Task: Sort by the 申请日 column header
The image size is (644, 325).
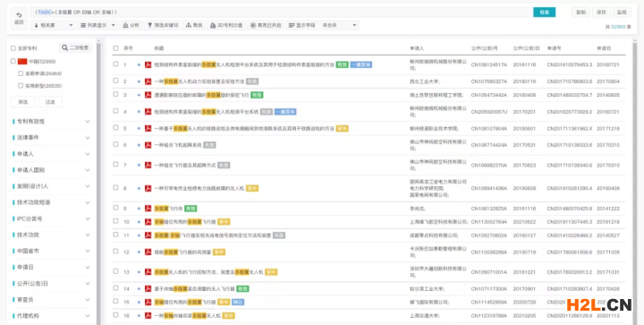Action: (x=604, y=48)
